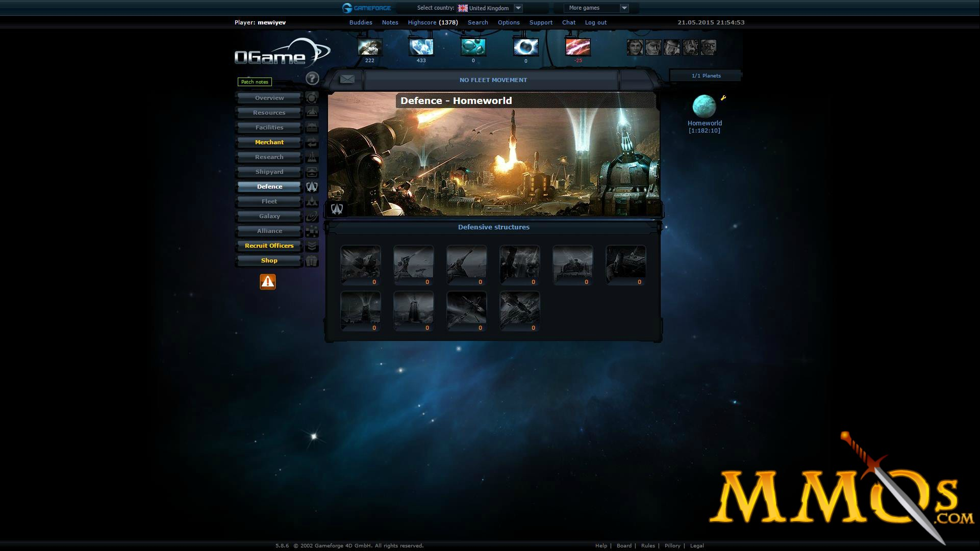Click the icon beside the Fleet menu
Image resolution: width=980 pixels, height=551 pixels.
(x=312, y=201)
